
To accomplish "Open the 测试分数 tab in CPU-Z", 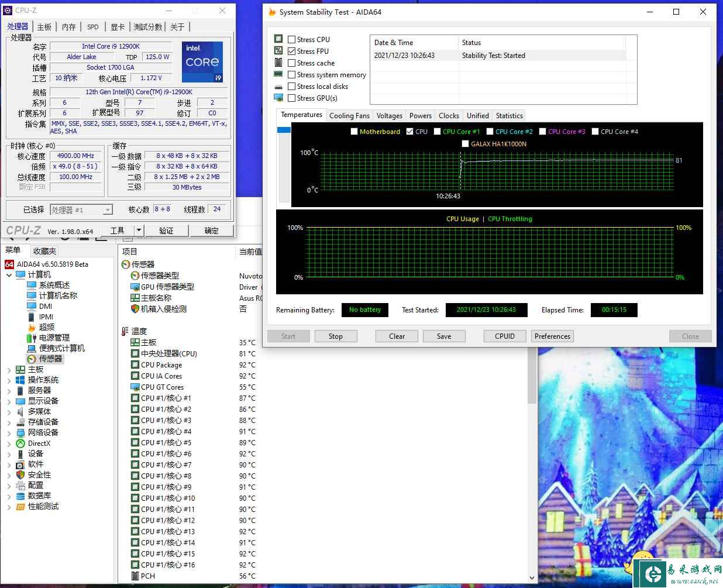I will click(x=147, y=27).
